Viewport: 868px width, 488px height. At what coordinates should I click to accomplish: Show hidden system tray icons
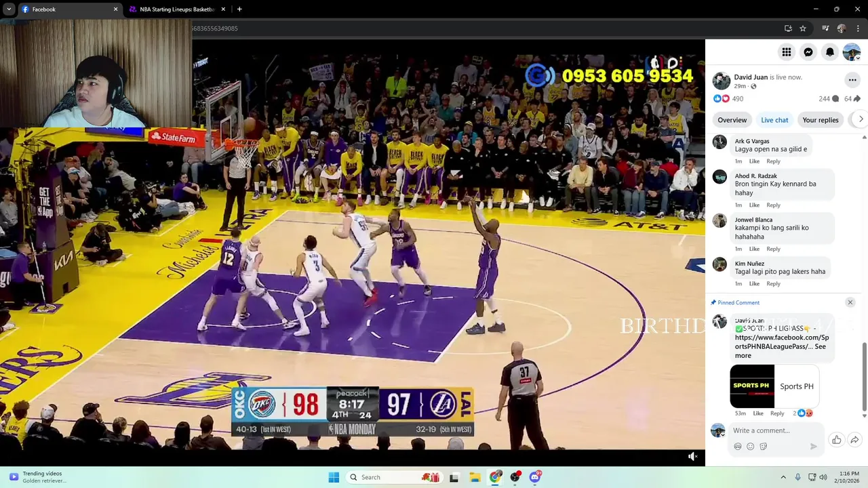[x=783, y=477]
